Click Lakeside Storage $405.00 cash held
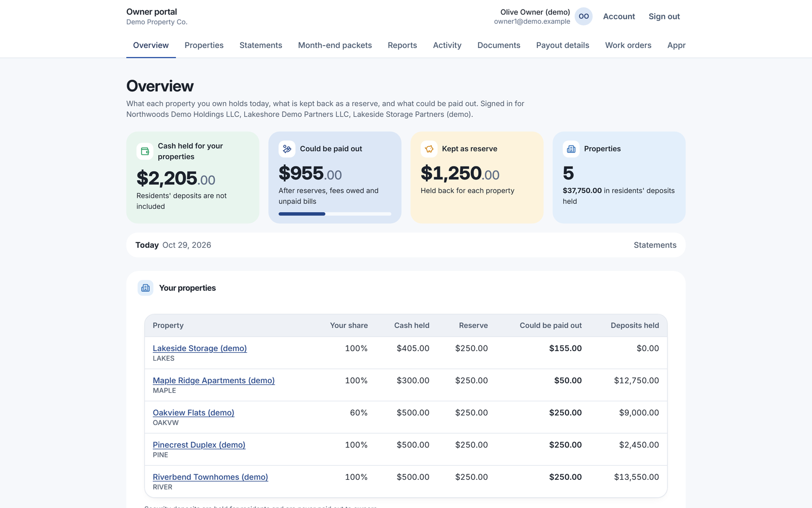 coord(413,348)
